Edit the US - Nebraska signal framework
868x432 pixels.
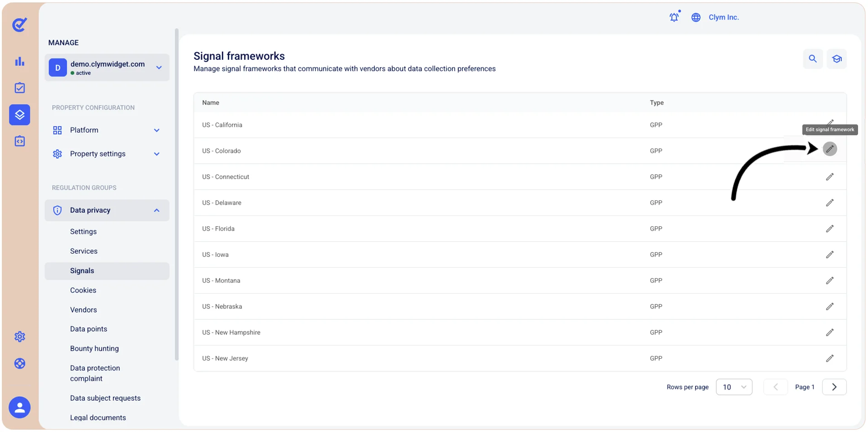(x=830, y=307)
